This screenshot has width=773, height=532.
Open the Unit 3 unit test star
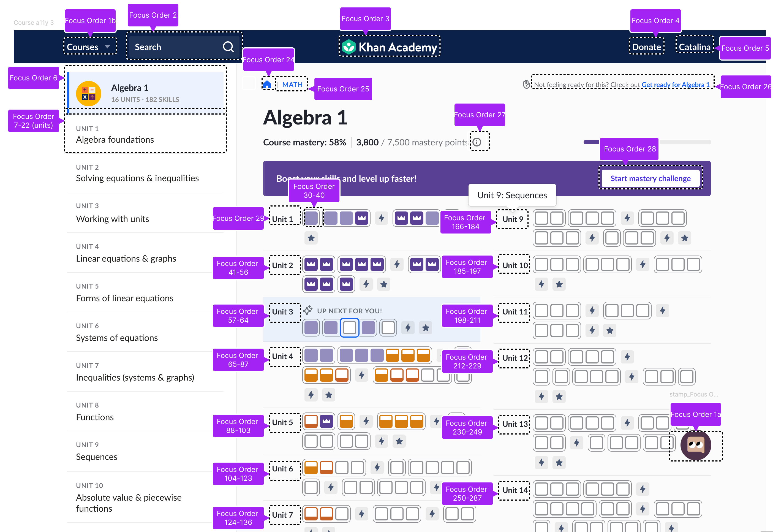click(426, 328)
